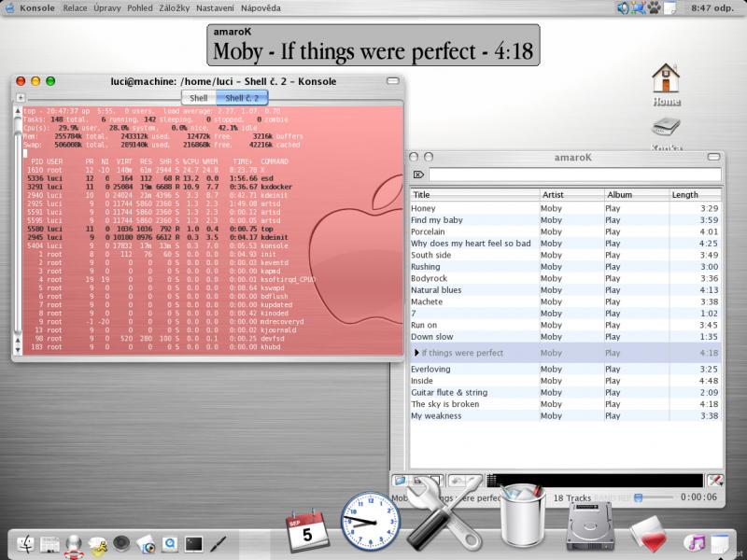Open the Finder icon in the dock
This screenshot has height=560, width=747.
pyautogui.click(x=25, y=544)
